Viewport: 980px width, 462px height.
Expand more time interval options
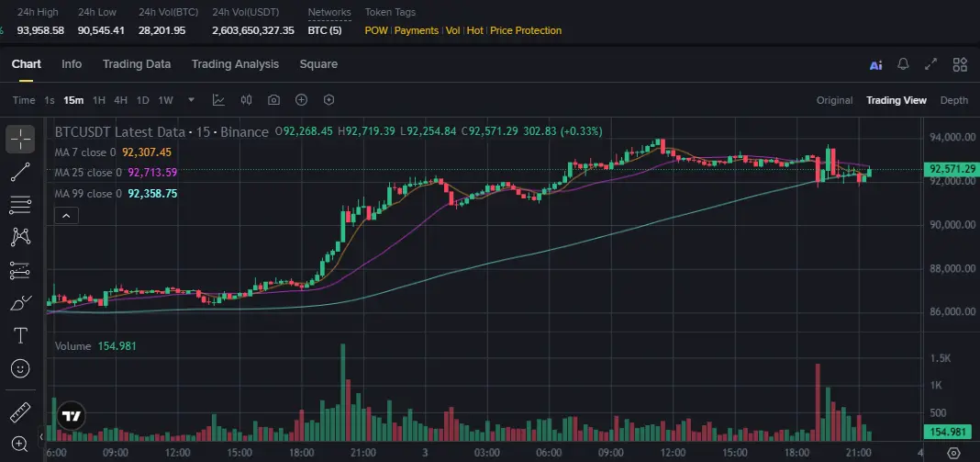(191, 99)
